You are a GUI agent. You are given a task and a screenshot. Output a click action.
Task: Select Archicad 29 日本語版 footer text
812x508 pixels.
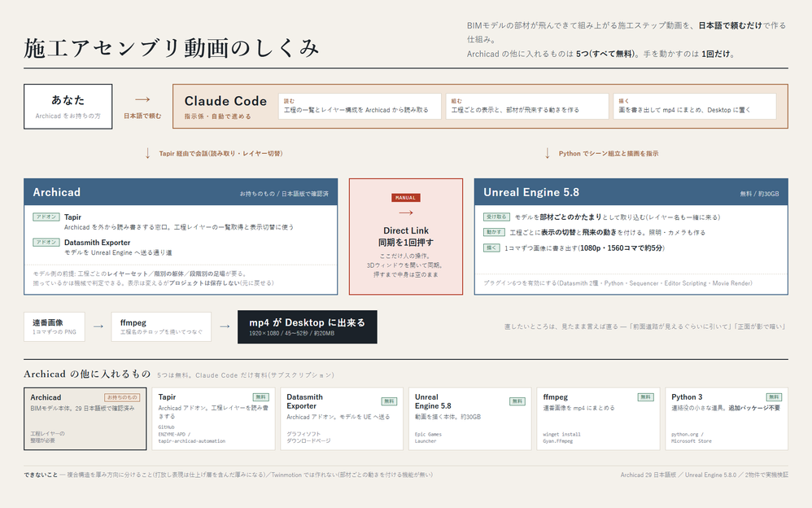coord(705,475)
